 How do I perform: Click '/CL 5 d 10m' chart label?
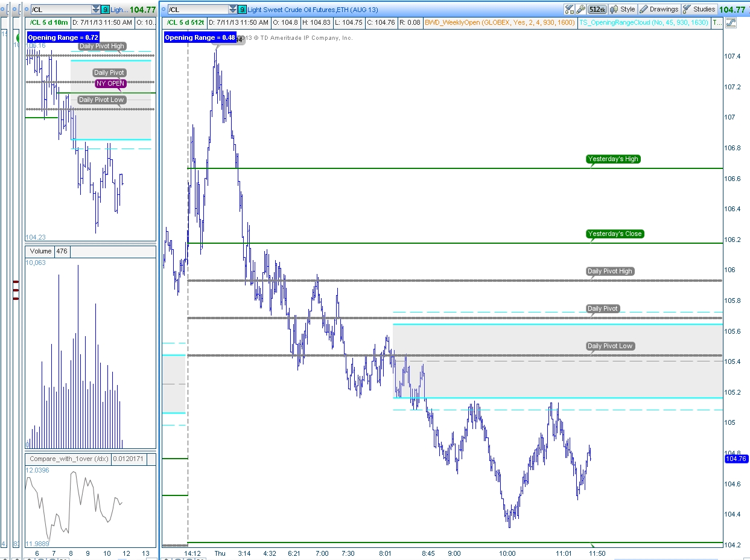(x=48, y=22)
